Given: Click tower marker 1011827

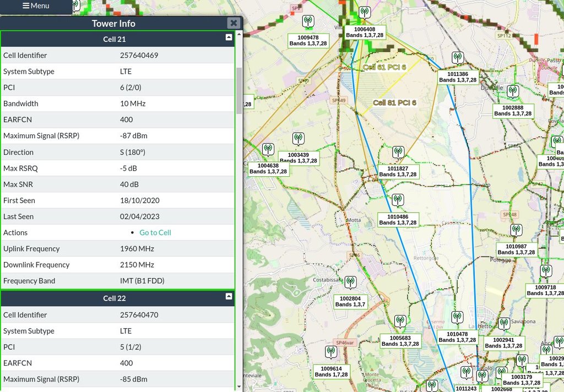Looking at the screenshot, I should (x=398, y=153).
